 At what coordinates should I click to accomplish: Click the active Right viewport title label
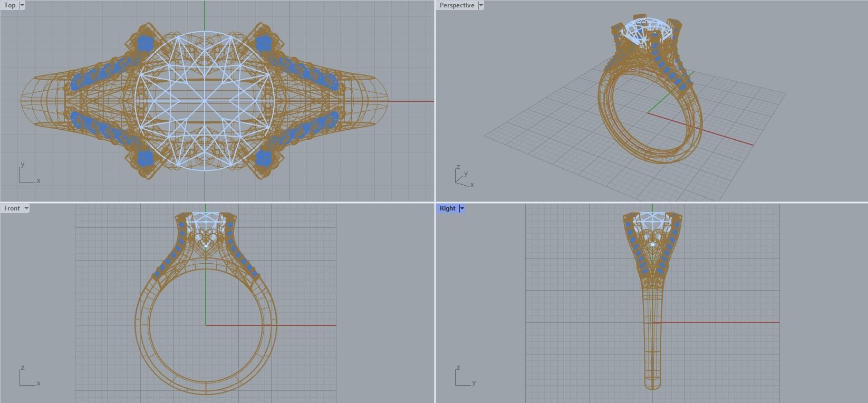[x=447, y=208]
